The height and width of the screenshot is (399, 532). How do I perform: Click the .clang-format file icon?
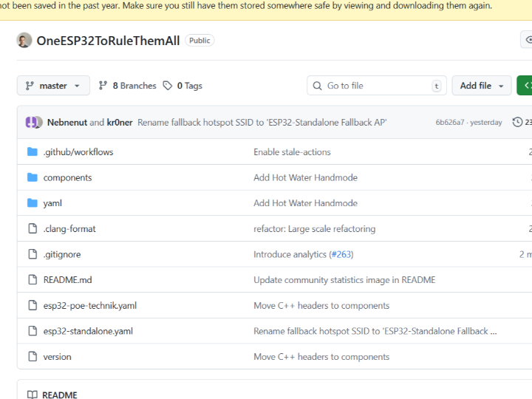tap(33, 229)
